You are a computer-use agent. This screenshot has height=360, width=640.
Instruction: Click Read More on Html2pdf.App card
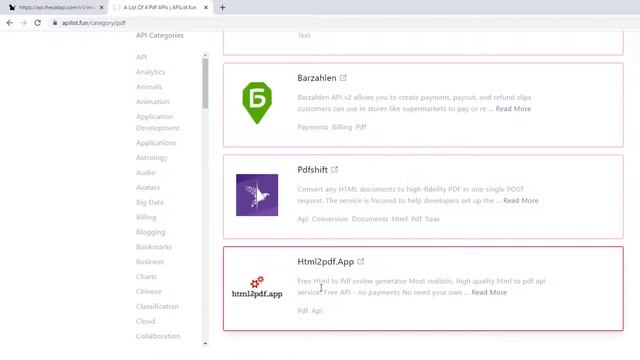pos(489,292)
